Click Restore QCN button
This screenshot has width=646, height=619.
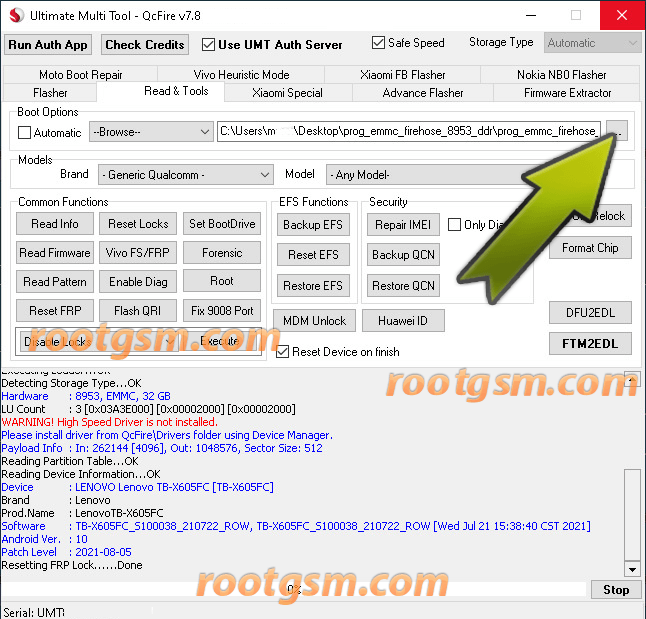[403, 286]
